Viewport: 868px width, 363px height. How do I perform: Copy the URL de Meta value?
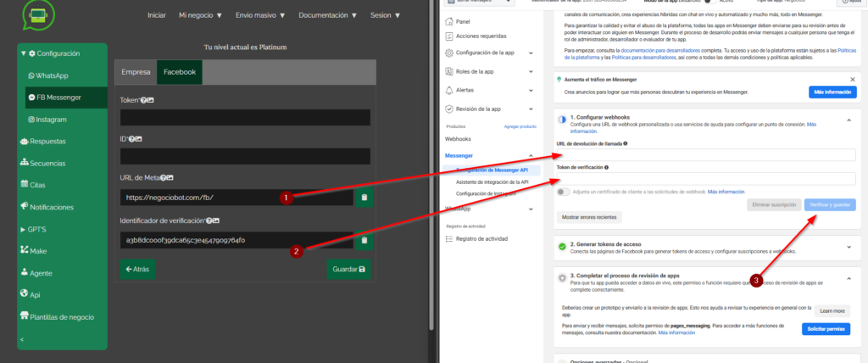coord(364,198)
